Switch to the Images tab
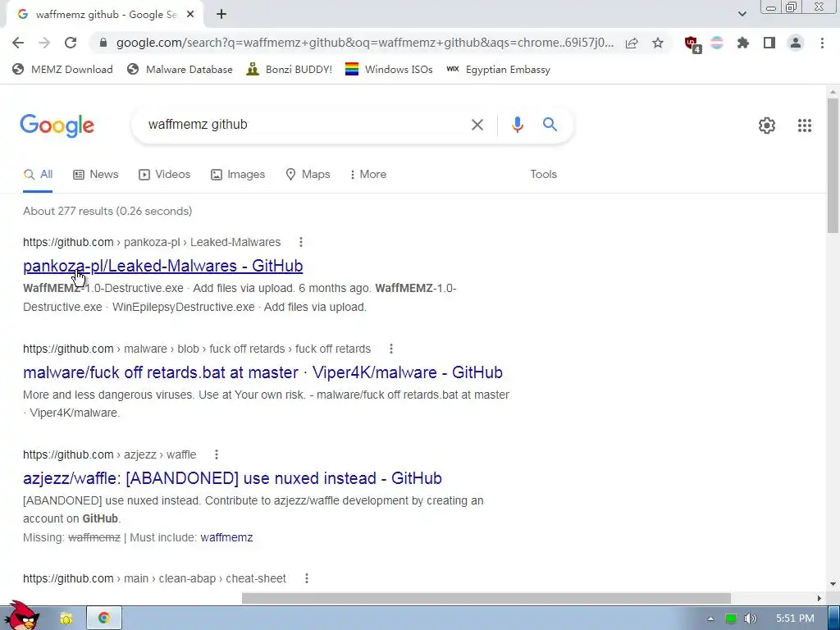The image size is (840, 630). [x=238, y=174]
